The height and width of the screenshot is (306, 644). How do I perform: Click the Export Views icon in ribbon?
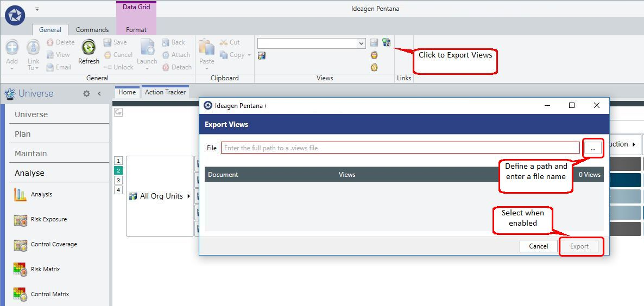[x=386, y=42]
